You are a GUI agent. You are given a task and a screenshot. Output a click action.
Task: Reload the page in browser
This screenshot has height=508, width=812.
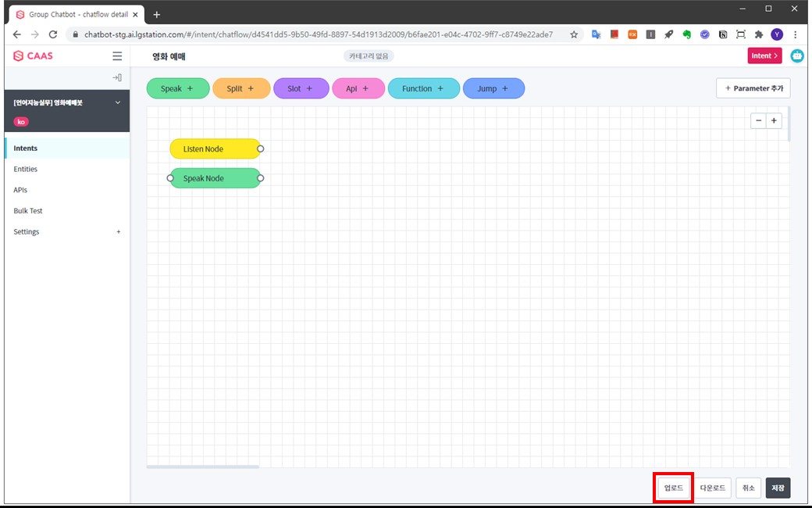click(53, 34)
